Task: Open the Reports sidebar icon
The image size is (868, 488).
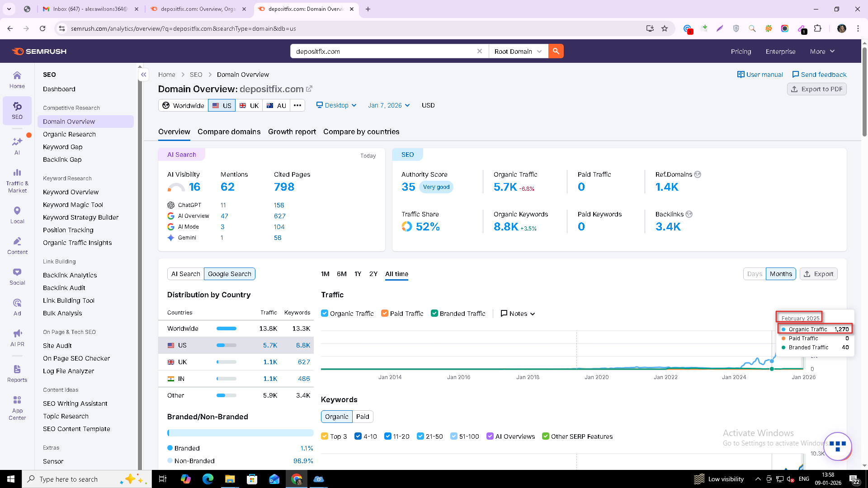Action: click(17, 374)
